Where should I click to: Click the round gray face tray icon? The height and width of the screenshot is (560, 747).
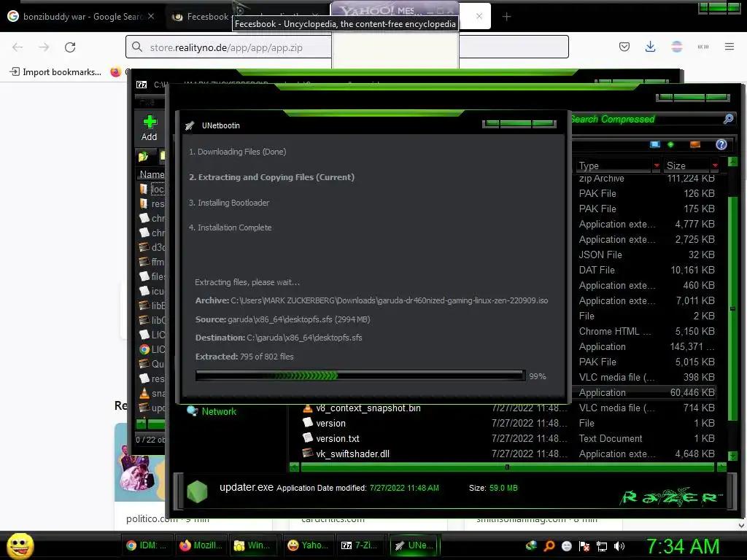567,546
